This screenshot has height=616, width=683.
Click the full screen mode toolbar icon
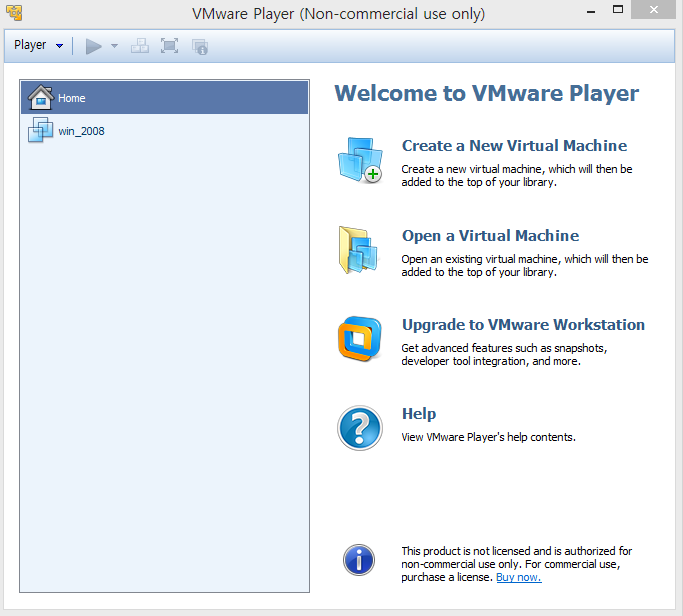(x=169, y=46)
